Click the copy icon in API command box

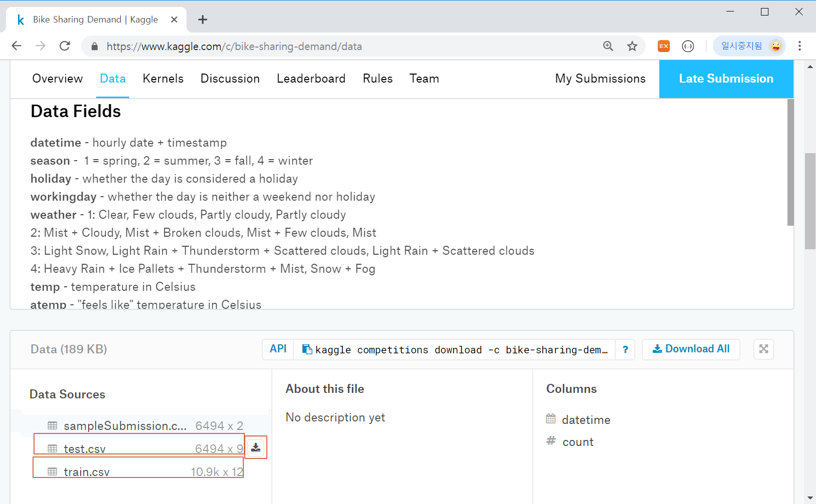(x=307, y=349)
